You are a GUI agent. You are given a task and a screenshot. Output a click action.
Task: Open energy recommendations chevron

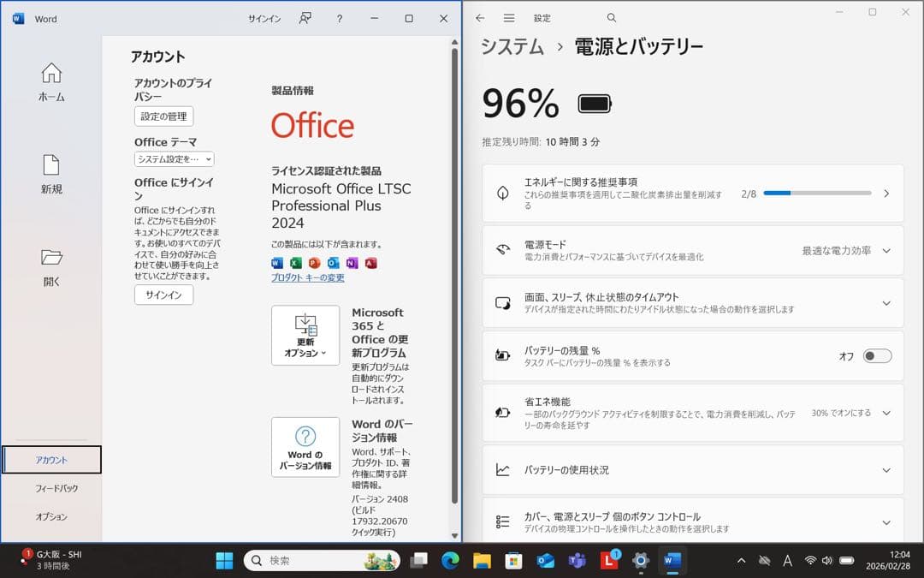886,194
